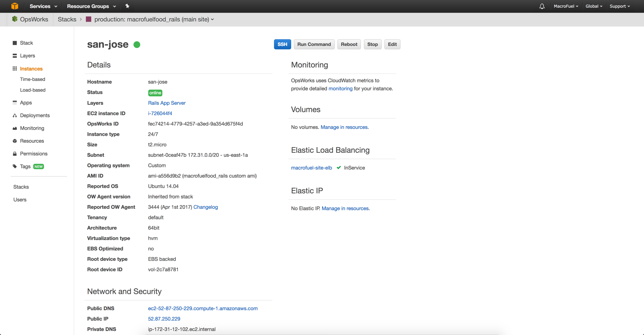
Task: Click the Stacks breadcrumb link
Action: 67,19
